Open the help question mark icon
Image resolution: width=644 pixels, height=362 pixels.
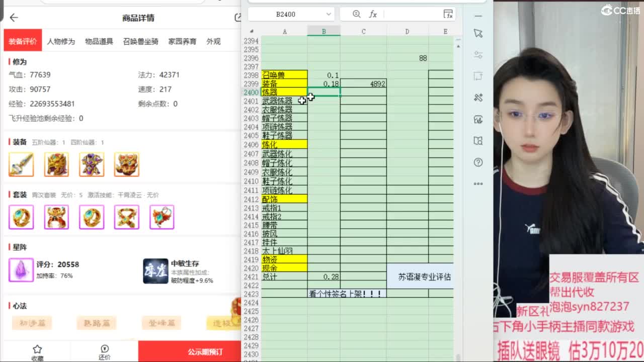pyautogui.click(x=478, y=162)
